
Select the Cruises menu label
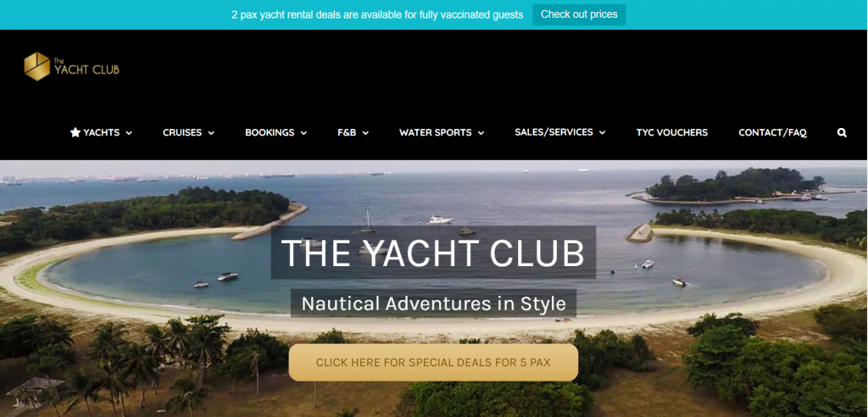tap(182, 132)
